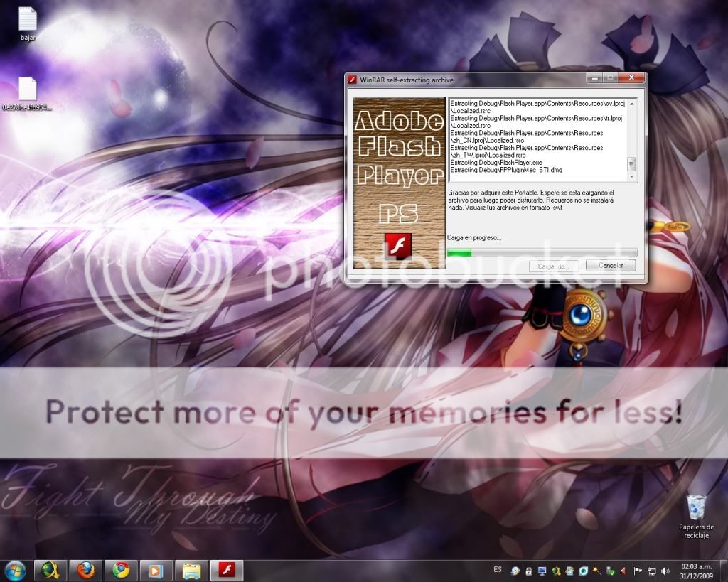Viewport: 728px width, 582px height.
Task: Click the "Carga en progreso..." status text
Action: tap(474, 237)
